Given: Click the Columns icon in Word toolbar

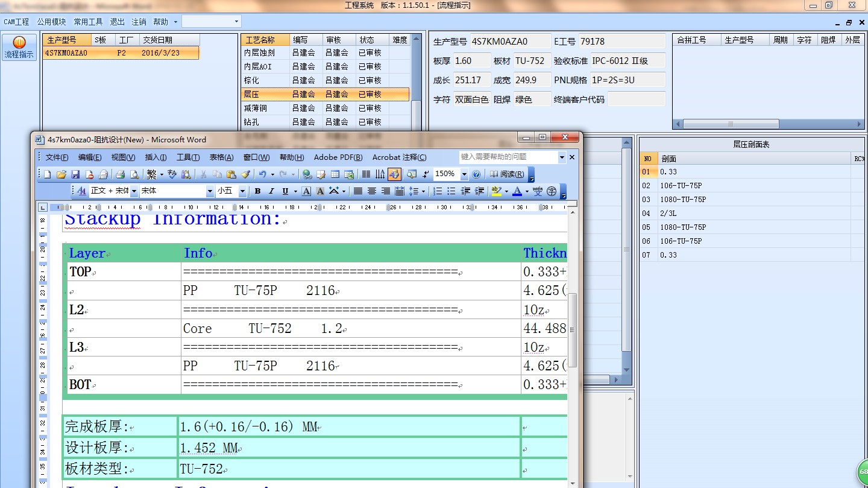Looking at the screenshot, I should [x=366, y=174].
